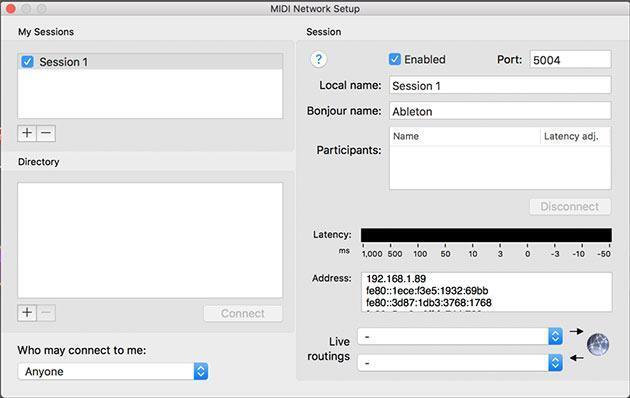This screenshot has height=398, width=630.
Task: Add a new Directory entry
Action: [x=27, y=312]
